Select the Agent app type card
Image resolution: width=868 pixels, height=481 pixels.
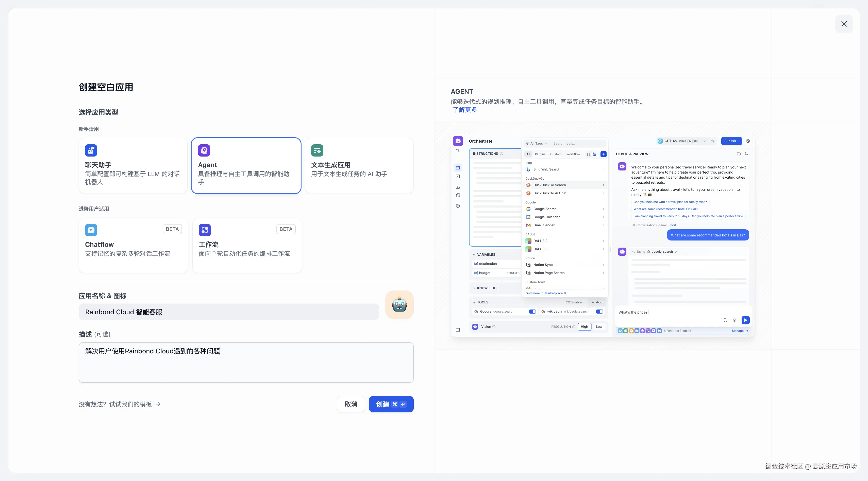(x=246, y=165)
